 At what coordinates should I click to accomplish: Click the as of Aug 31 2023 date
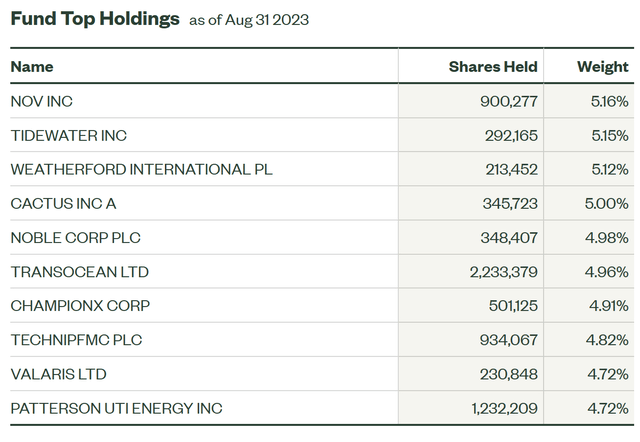pos(249,21)
